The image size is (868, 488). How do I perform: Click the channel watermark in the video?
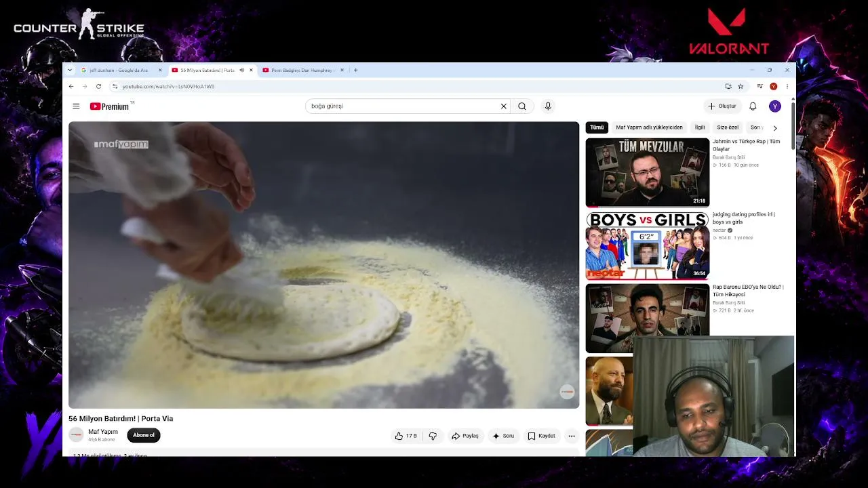pos(567,392)
